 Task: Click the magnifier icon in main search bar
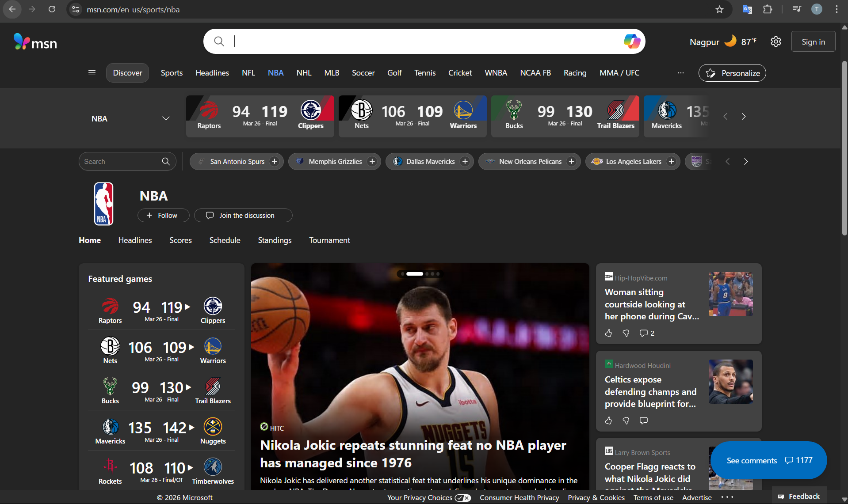click(219, 42)
